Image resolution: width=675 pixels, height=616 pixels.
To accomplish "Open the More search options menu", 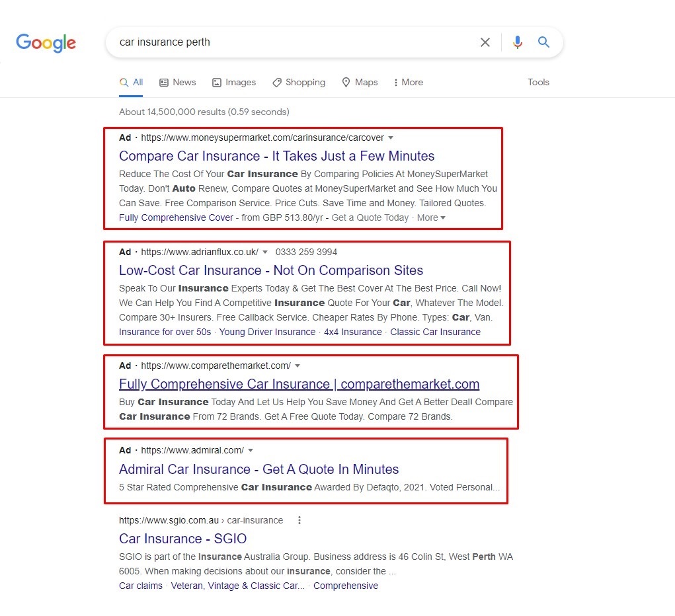I will point(408,82).
